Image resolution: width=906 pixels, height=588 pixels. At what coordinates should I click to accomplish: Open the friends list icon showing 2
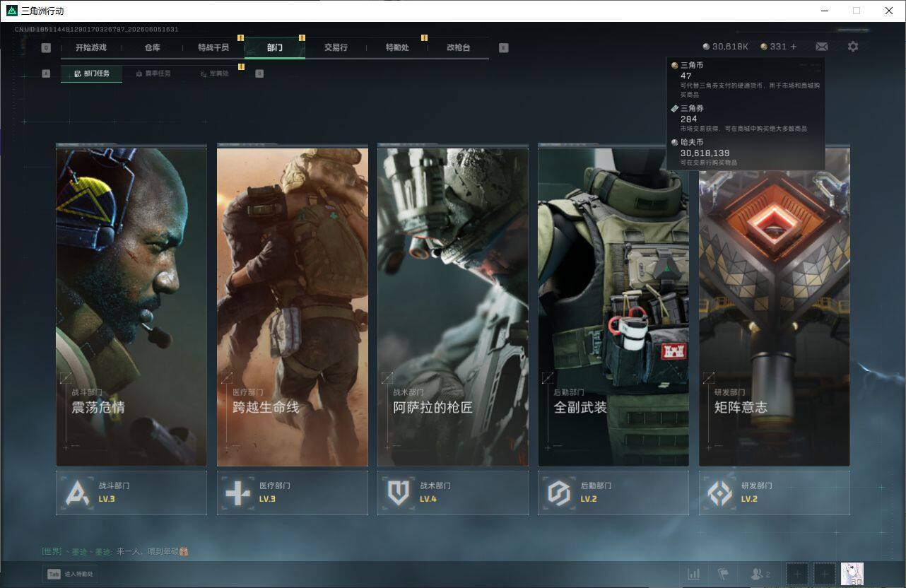pyautogui.click(x=760, y=574)
